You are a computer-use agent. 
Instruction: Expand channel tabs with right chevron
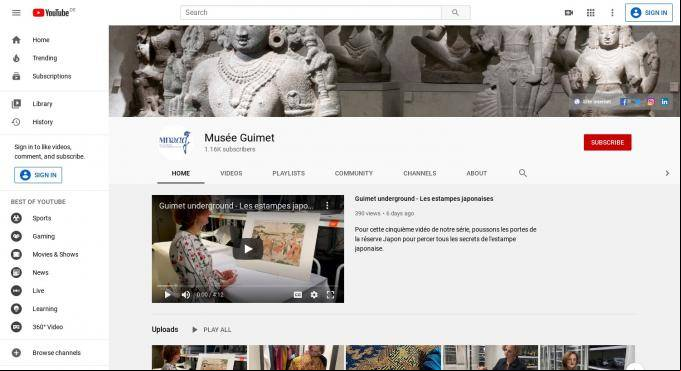pos(667,173)
